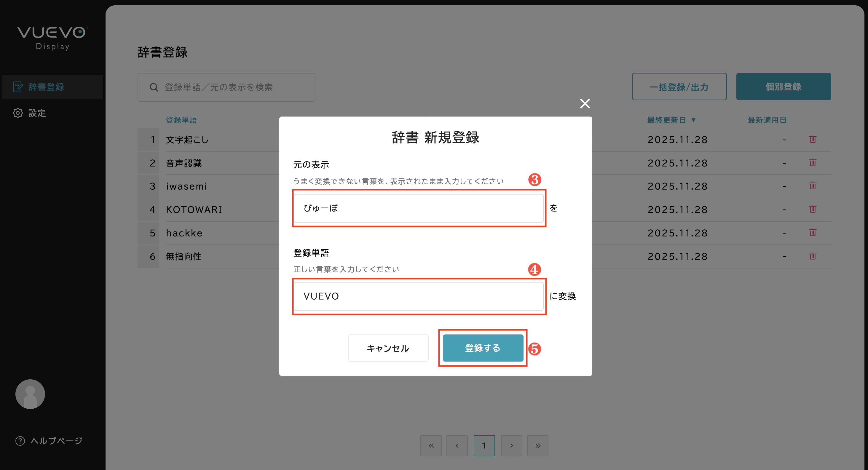
Task: Open 設定 settings in sidebar
Action: (36, 113)
